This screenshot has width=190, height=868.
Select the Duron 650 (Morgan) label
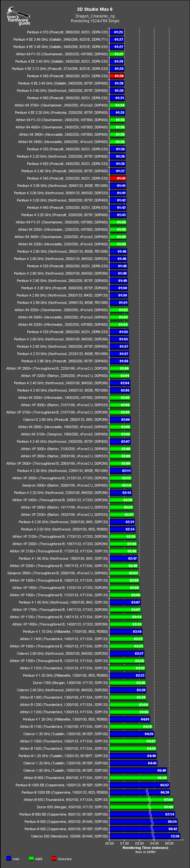[73, 807]
